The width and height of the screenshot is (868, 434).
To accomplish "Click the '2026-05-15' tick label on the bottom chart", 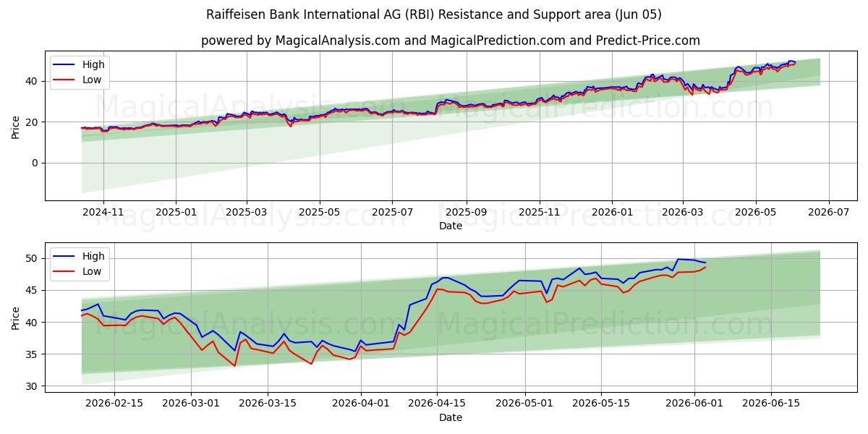I will click(x=601, y=404).
